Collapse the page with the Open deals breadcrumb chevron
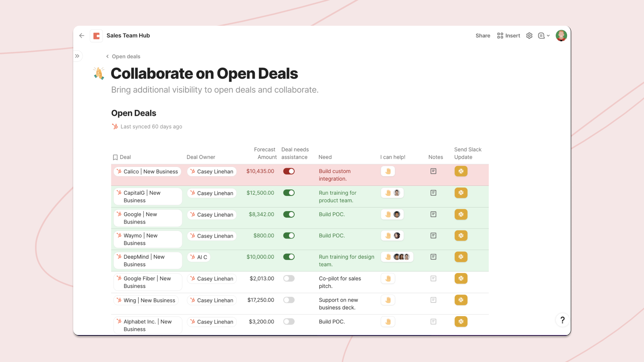644x362 pixels. [x=107, y=56]
